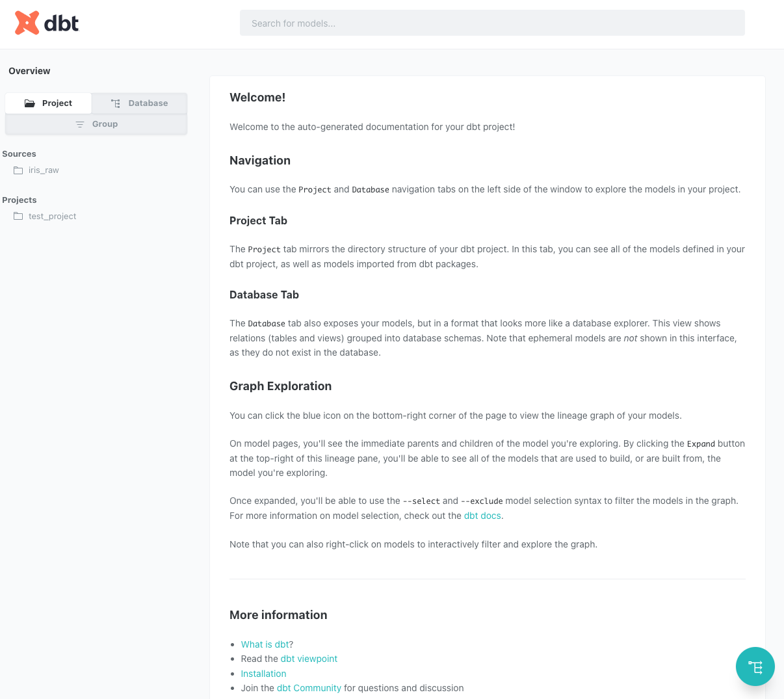Follow the dbt viewpoint link
Image resolution: width=784 pixels, height=699 pixels.
tap(309, 659)
